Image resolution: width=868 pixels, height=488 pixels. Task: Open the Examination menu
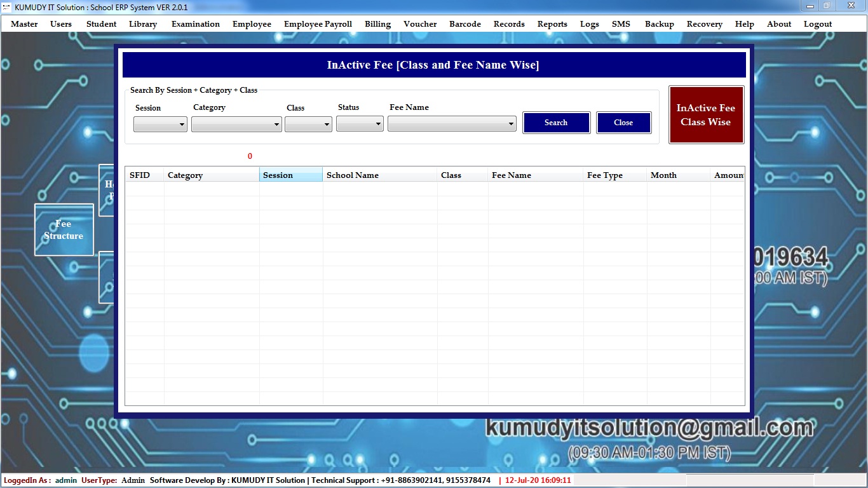pos(196,24)
